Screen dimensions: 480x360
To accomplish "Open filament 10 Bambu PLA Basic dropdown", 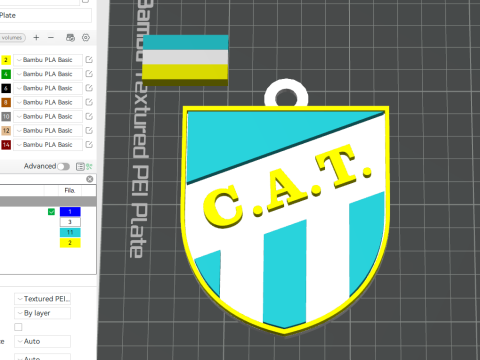I will click(x=48, y=117).
